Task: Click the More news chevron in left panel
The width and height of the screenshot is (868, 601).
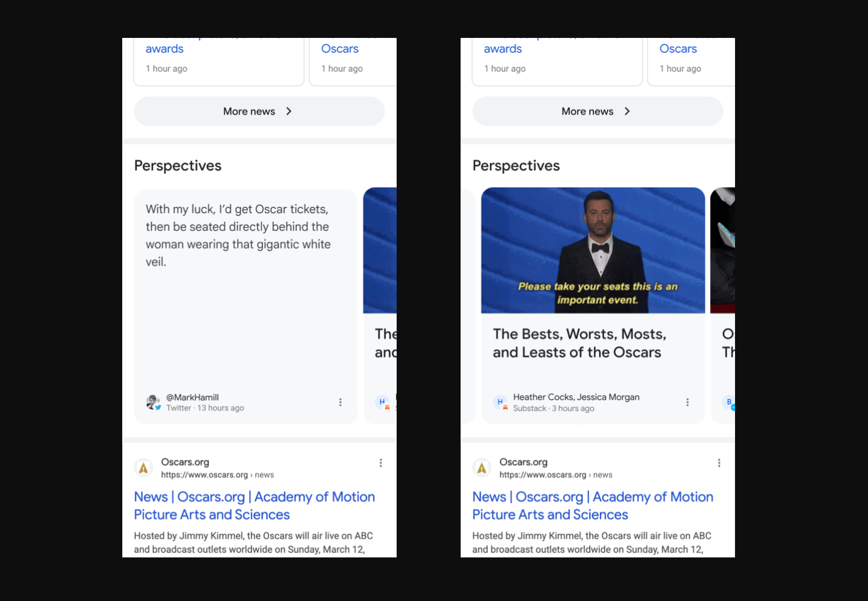Action: click(x=289, y=111)
